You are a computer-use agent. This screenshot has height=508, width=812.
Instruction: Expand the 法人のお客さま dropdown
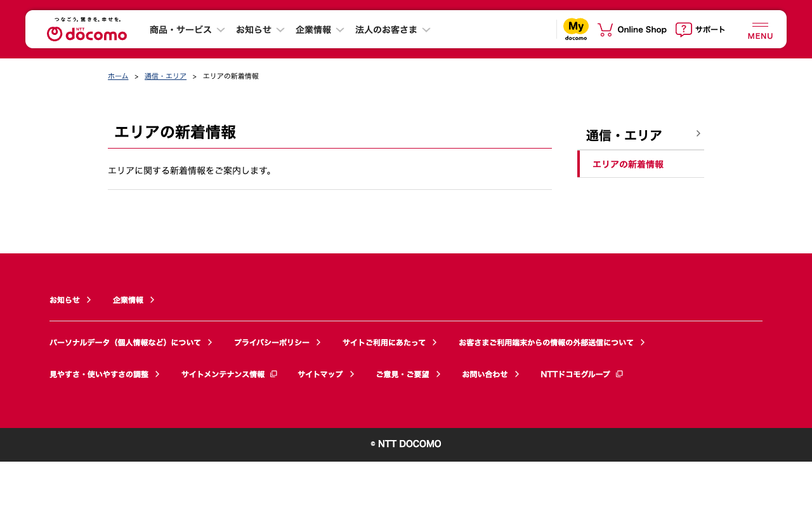tap(393, 29)
